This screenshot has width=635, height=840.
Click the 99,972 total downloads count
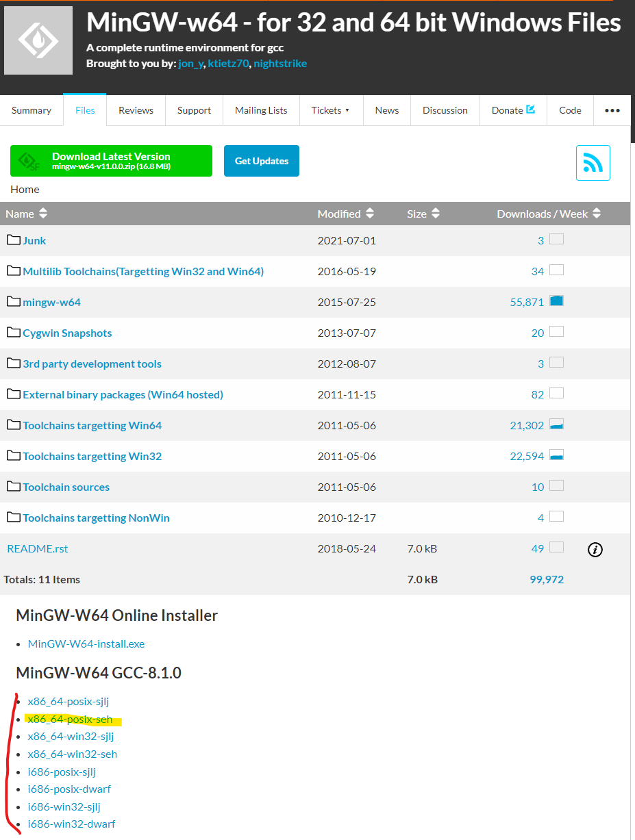[547, 579]
